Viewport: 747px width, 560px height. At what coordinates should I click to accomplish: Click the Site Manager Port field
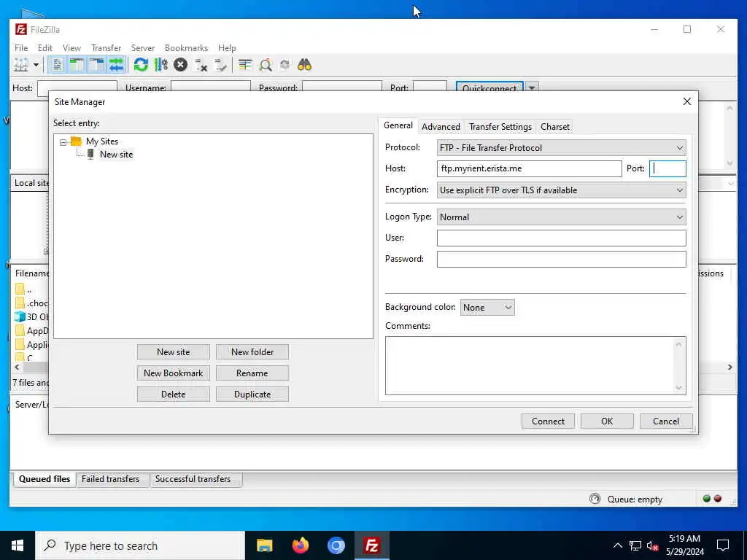coord(668,168)
